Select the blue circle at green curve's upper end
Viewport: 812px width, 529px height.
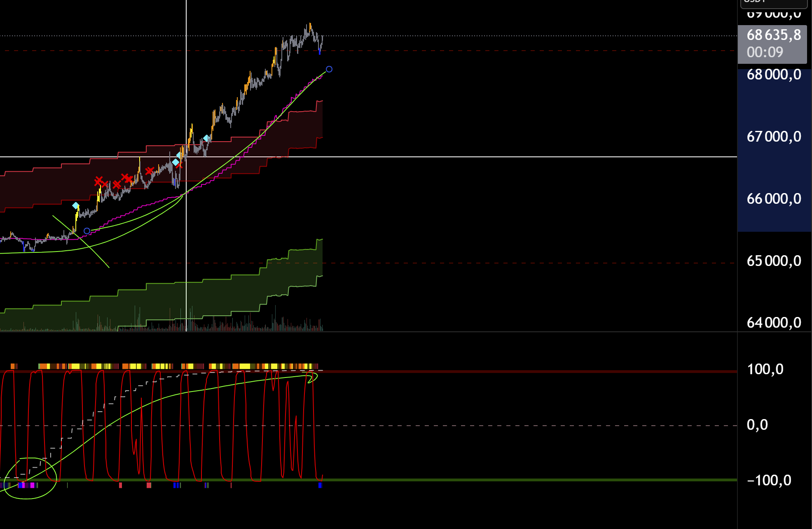click(329, 69)
